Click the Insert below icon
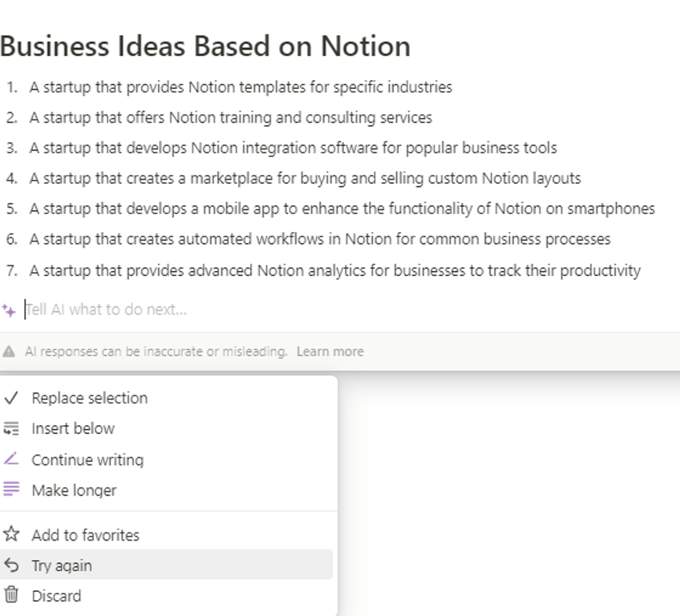The width and height of the screenshot is (680, 616). point(11,428)
